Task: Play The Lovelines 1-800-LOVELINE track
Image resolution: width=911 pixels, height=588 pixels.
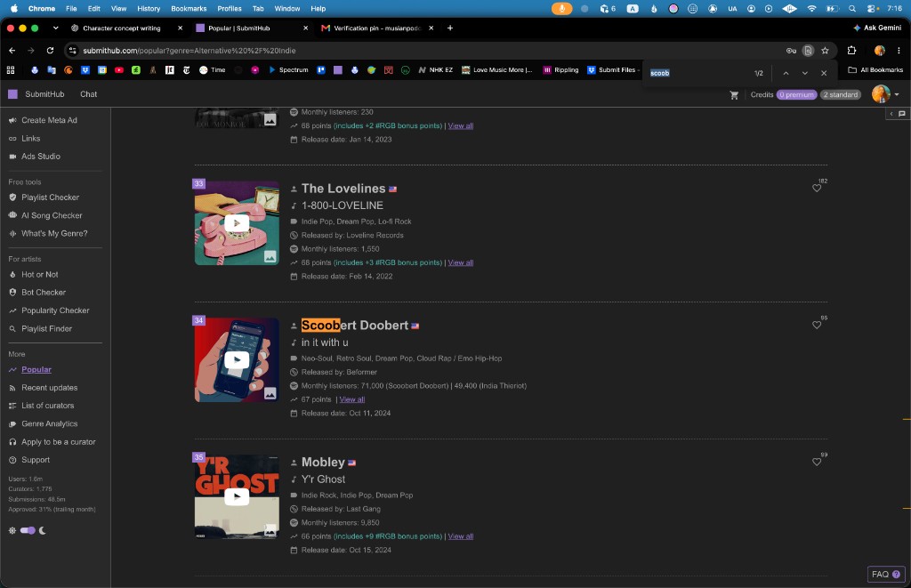Action: coord(237,223)
